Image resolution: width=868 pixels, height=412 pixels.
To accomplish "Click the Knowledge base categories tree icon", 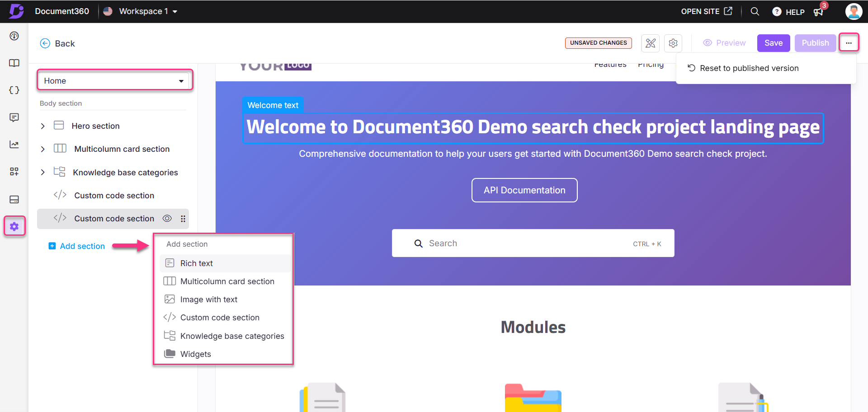I will (x=59, y=172).
